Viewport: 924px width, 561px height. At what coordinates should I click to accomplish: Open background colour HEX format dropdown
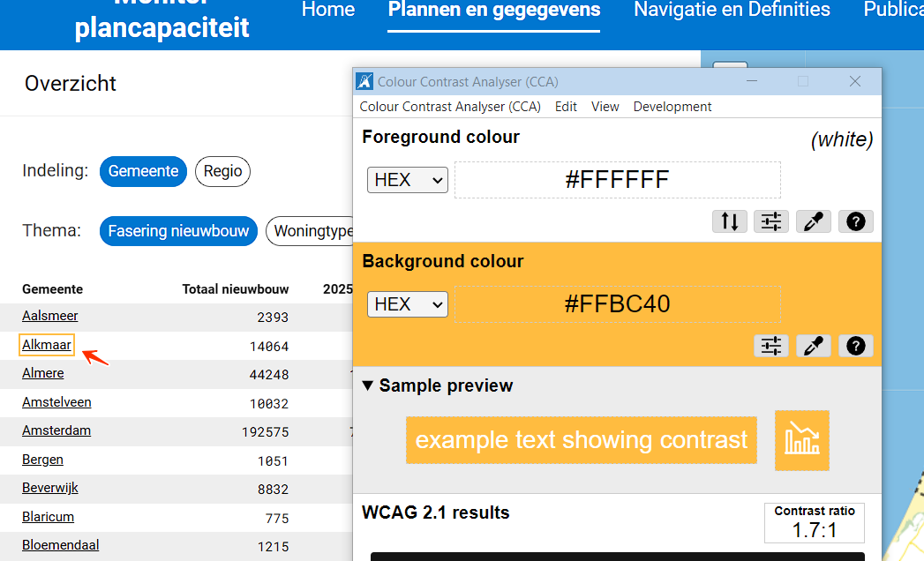tap(408, 304)
